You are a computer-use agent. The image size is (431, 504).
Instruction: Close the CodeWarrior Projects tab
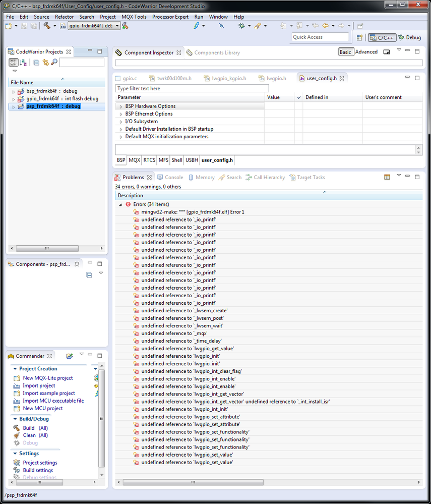tap(69, 52)
